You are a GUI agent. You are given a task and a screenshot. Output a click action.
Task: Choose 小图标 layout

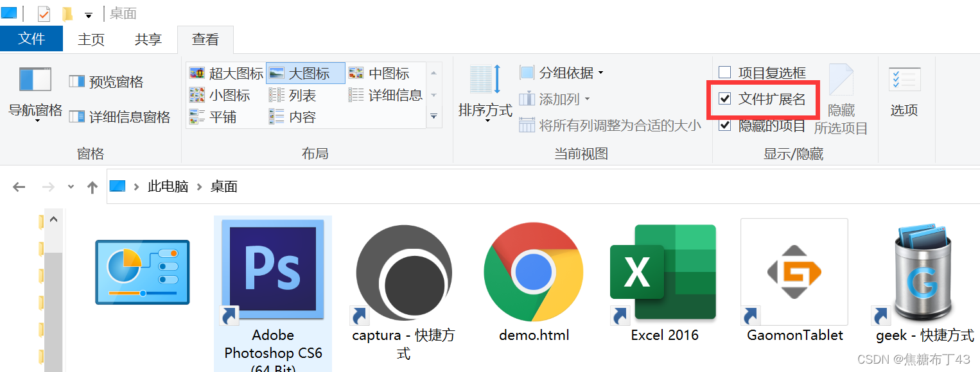[x=219, y=96]
